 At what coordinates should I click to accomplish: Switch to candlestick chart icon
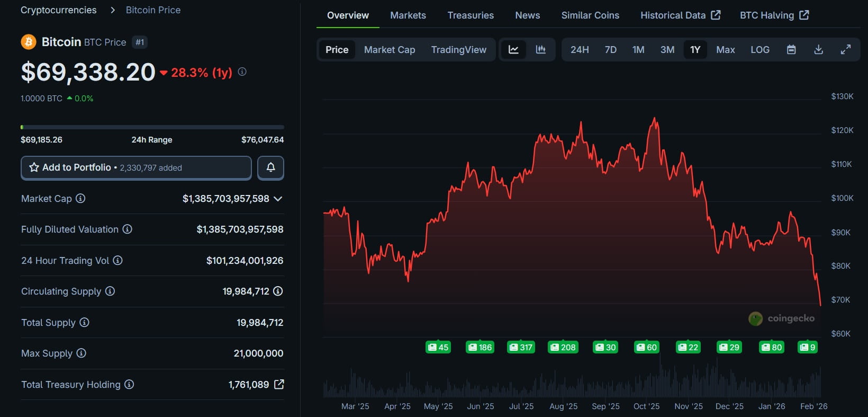pos(540,49)
